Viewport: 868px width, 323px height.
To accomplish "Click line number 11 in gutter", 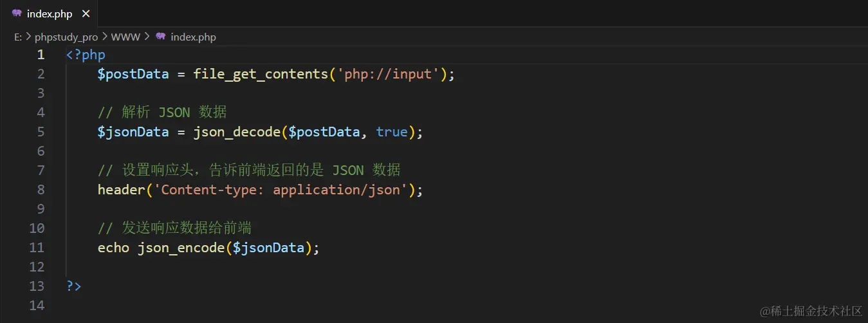I will (37, 248).
